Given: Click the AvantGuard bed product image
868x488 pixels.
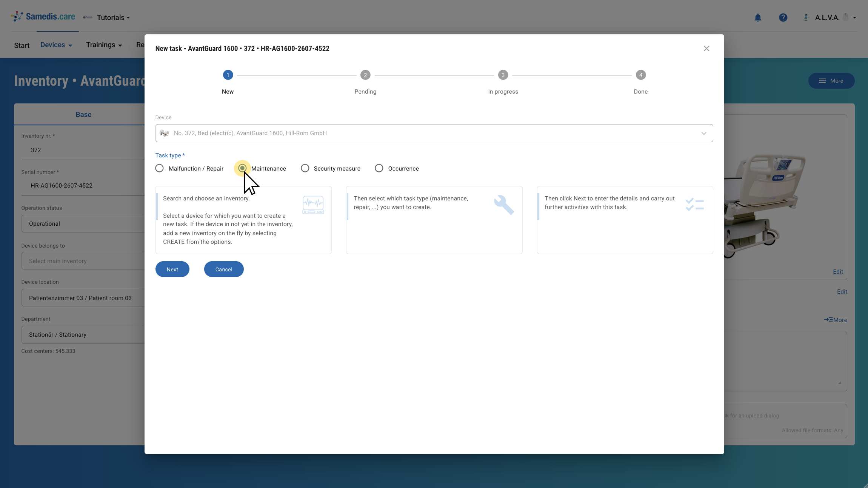Looking at the screenshot, I should pos(765,206).
